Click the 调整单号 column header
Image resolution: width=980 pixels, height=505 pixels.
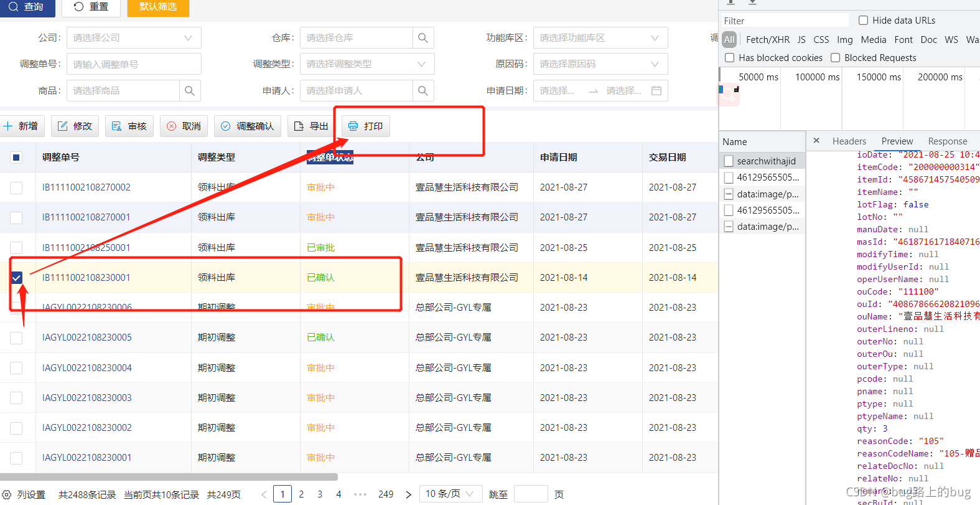coord(61,158)
